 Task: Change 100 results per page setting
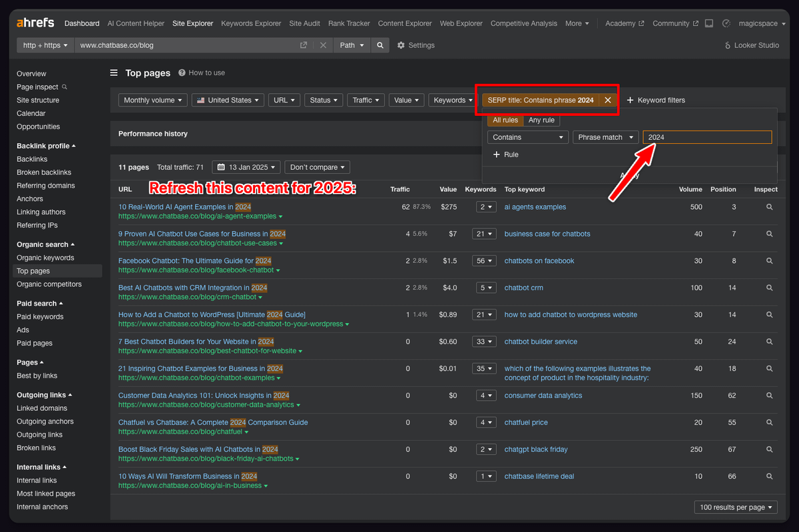736,507
